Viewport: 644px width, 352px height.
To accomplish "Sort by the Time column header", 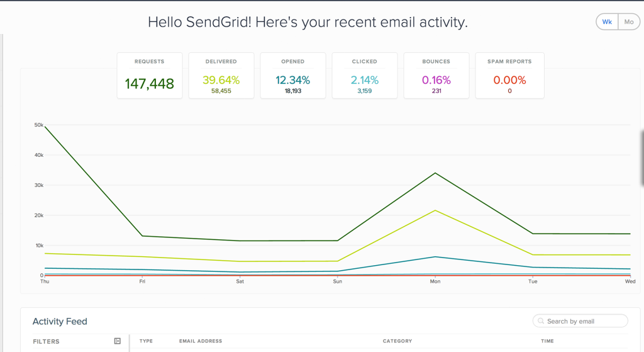I will tap(547, 341).
